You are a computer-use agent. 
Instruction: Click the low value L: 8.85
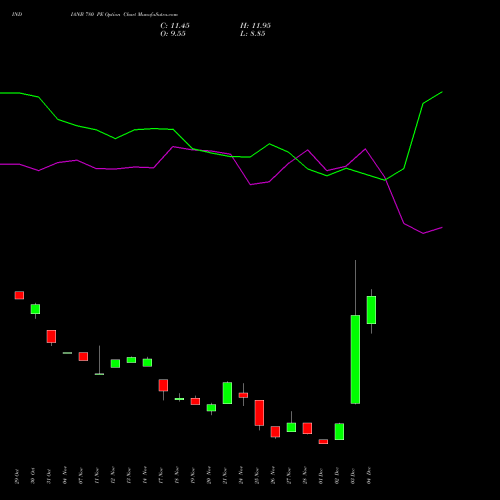253,34
